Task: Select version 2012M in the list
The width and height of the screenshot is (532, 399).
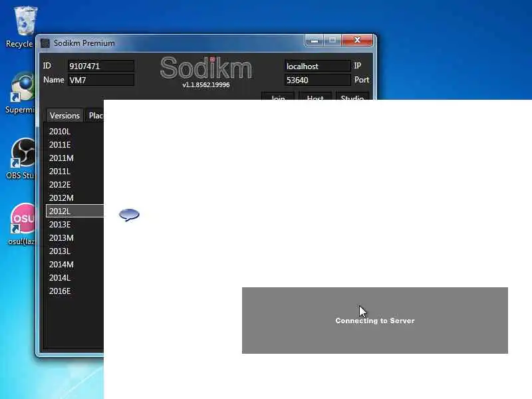Action: tap(74, 198)
